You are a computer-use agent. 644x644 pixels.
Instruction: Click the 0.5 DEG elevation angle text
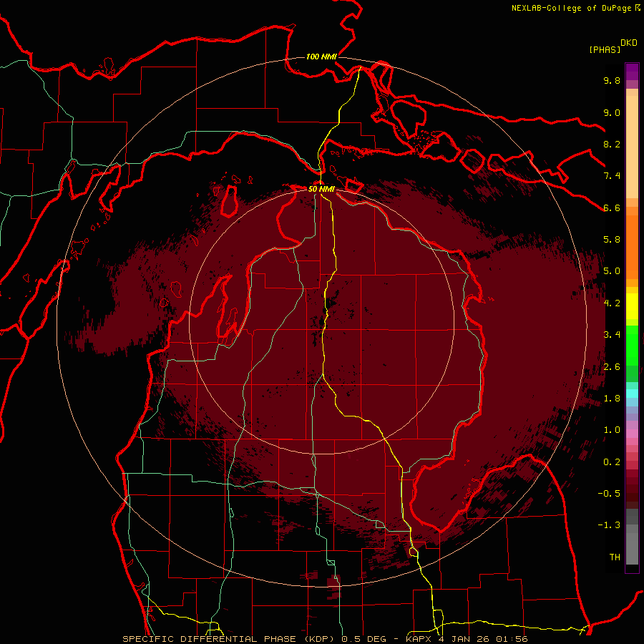(x=364, y=639)
